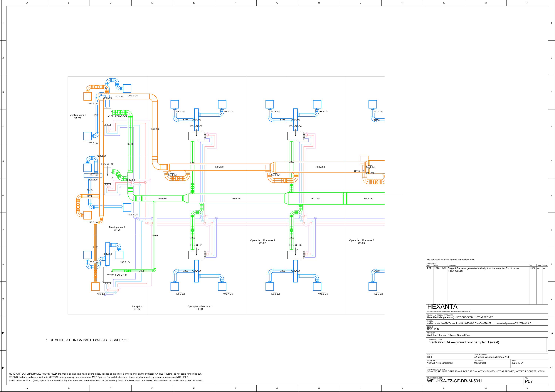555x392 pixels.
Task: Select the job number WF1 value
Action: [x=429, y=357]
